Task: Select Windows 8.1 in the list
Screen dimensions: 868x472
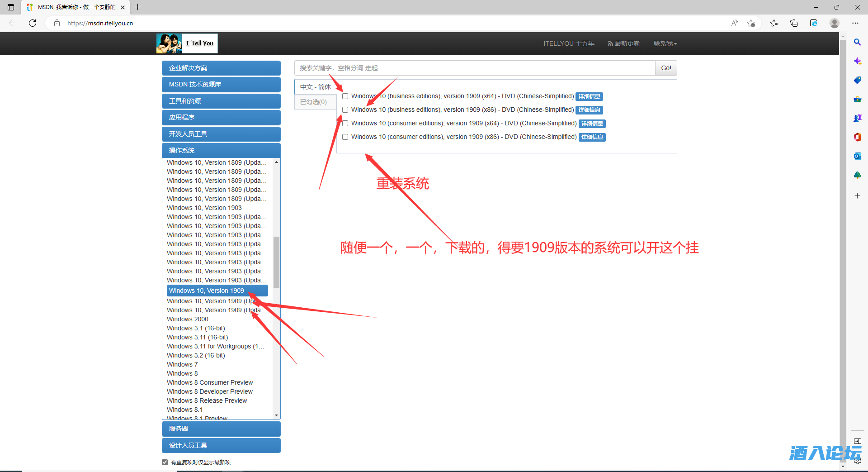Action: 185,410
